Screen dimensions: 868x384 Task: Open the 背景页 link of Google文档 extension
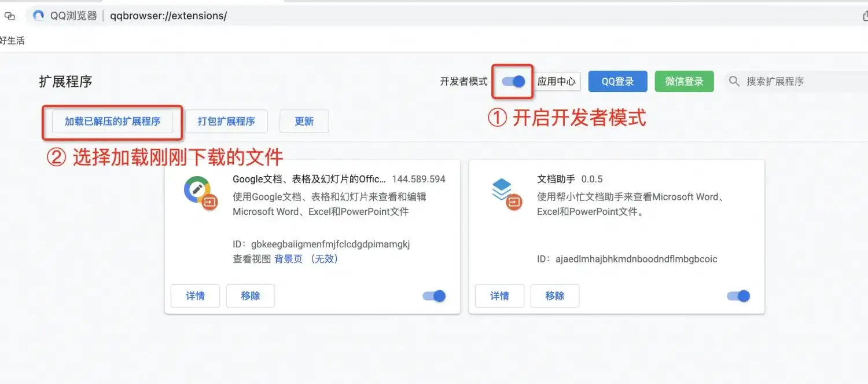pos(289,259)
